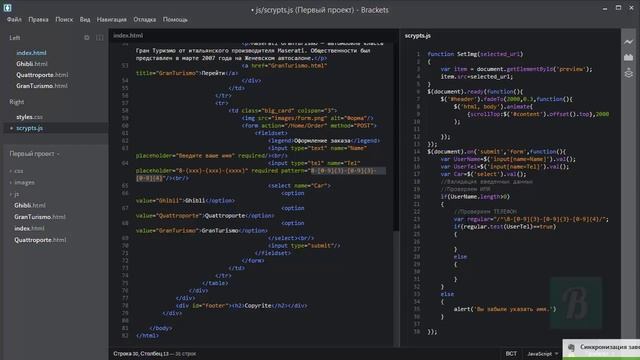Open the Файл menu
640x360 pixels.
click(x=14, y=19)
